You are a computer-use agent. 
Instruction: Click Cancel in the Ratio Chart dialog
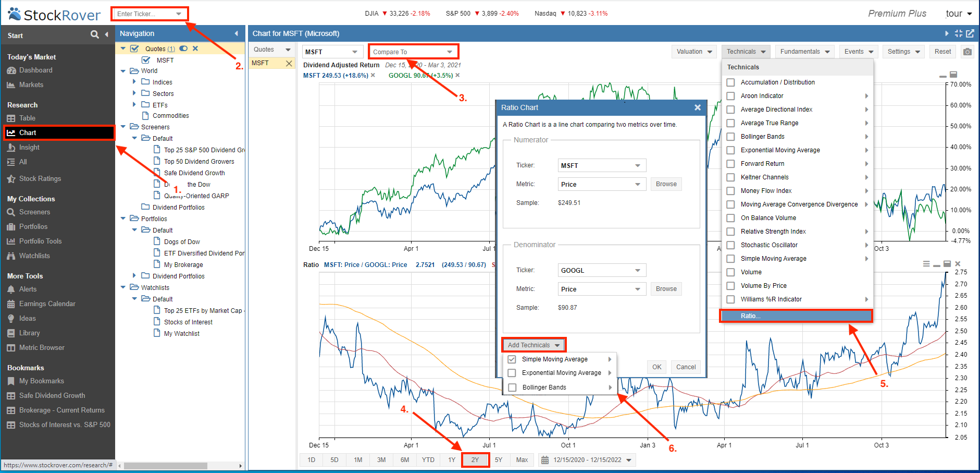(686, 367)
